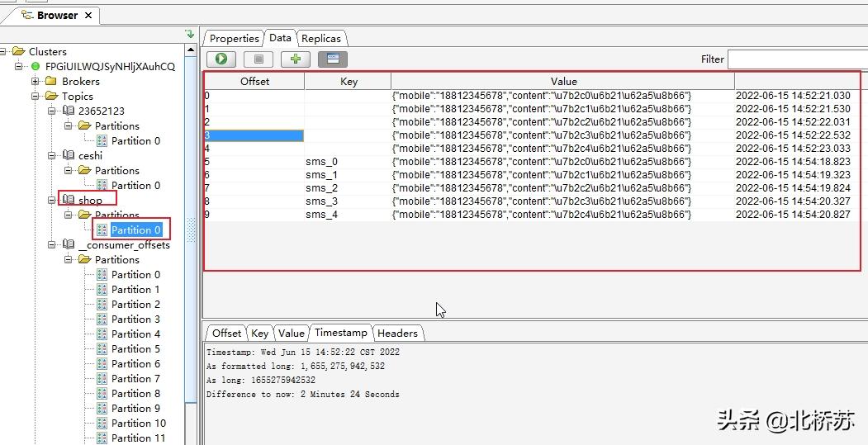The width and height of the screenshot is (868, 445).
Task: Open the Offset detail tab
Action: (x=226, y=334)
